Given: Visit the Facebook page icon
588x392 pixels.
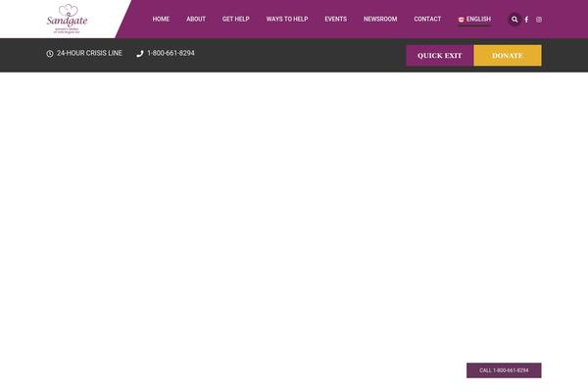Looking at the screenshot, I should [x=526, y=20].
